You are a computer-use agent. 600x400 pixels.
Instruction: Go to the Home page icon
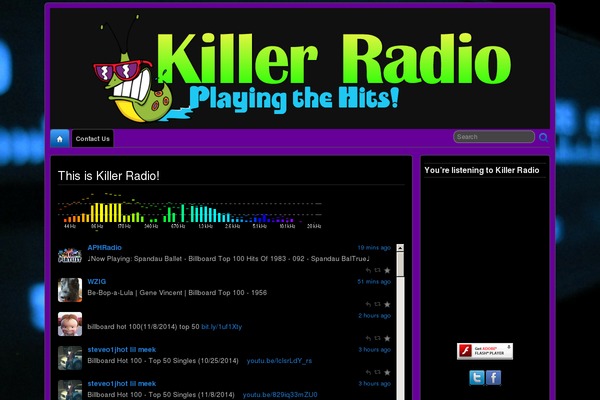pos(60,139)
